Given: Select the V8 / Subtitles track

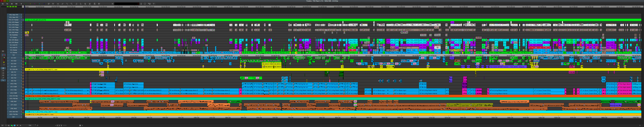Looking at the screenshot, I should pyautogui.click(x=13, y=35).
